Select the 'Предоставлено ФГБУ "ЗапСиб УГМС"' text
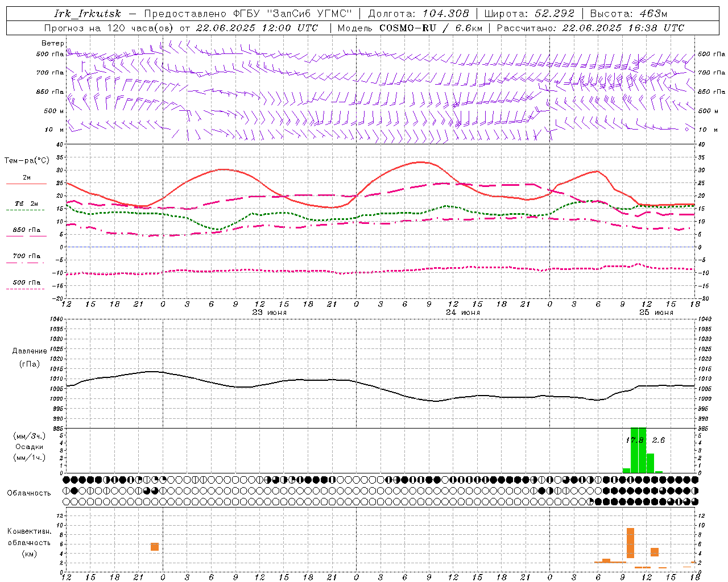Image resolution: width=728 pixels, height=582 pixels. click(x=248, y=14)
